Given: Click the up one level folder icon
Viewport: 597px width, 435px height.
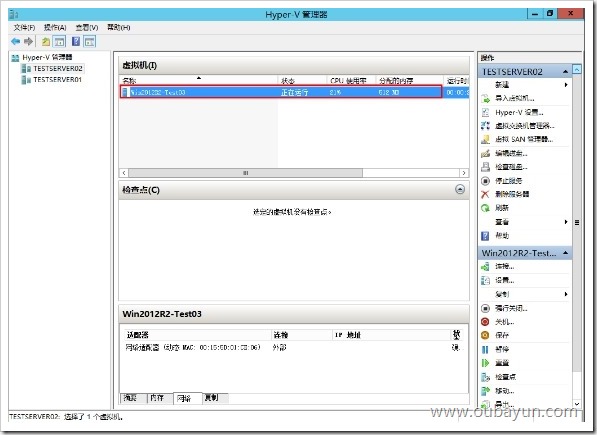Looking at the screenshot, I should coord(46,41).
